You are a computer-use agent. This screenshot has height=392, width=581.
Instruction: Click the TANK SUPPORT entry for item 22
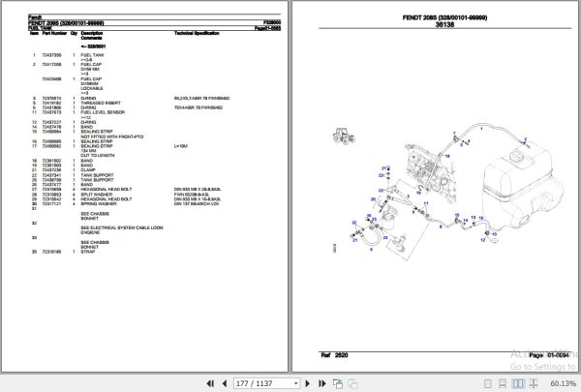click(97, 175)
